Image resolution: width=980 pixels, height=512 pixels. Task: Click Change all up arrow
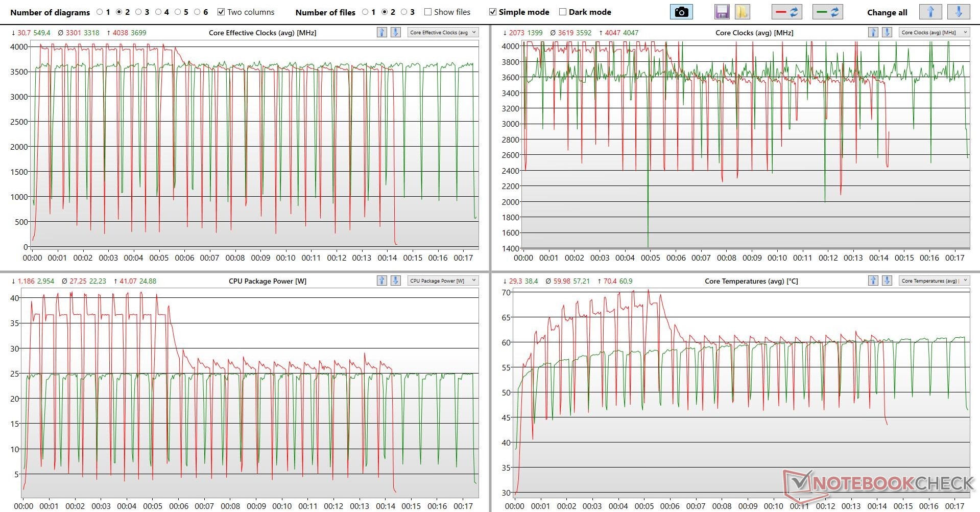[x=930, y=12]
